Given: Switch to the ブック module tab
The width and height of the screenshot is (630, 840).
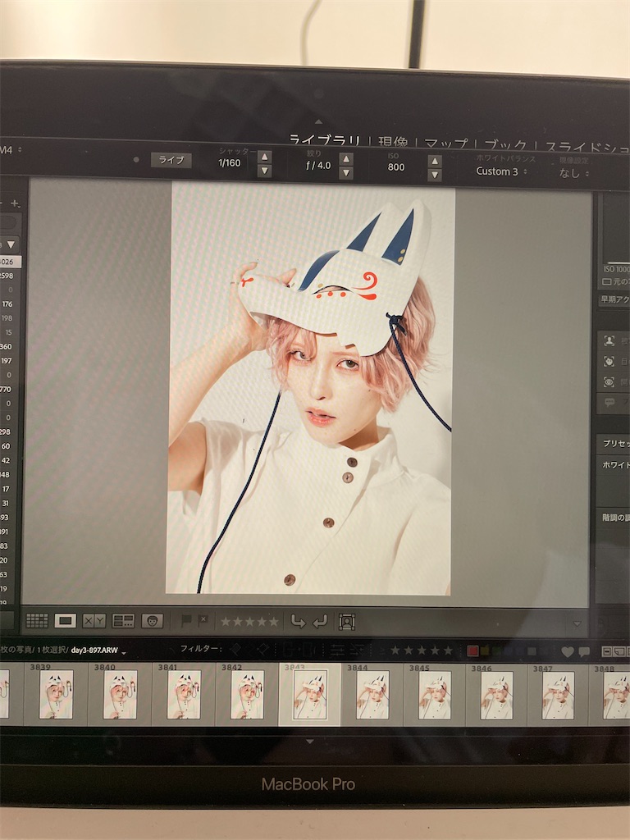Looking at the screenshot, I should point(505,144).
